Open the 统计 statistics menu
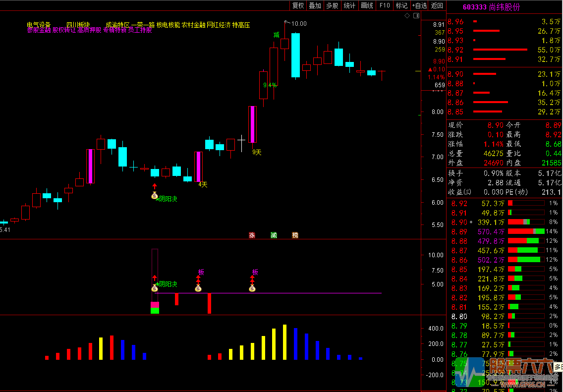The height and width of the screenshot is (392, 563). 349,5
